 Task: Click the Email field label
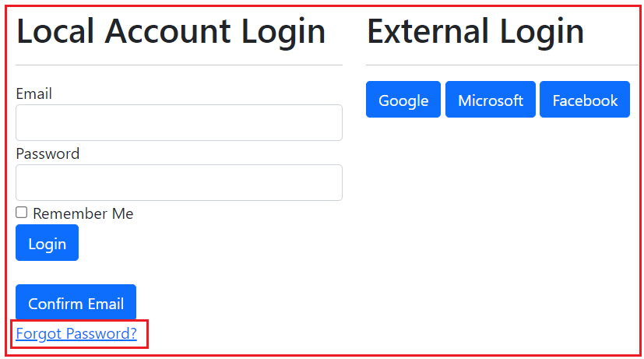[33, 93]
